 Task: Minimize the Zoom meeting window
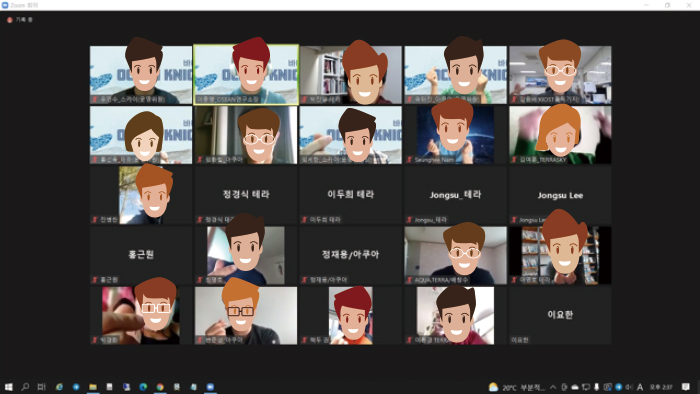pyautogui.click(x=646, y=5)
